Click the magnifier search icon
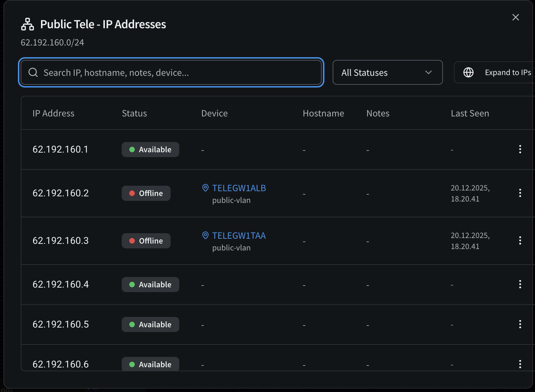 coord(33,72)
